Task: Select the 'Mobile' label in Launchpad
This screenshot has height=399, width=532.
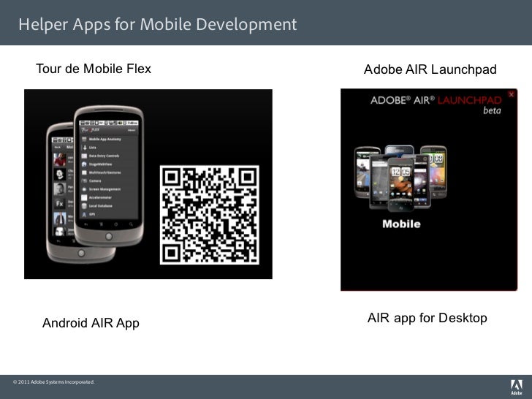Action: 401,224
